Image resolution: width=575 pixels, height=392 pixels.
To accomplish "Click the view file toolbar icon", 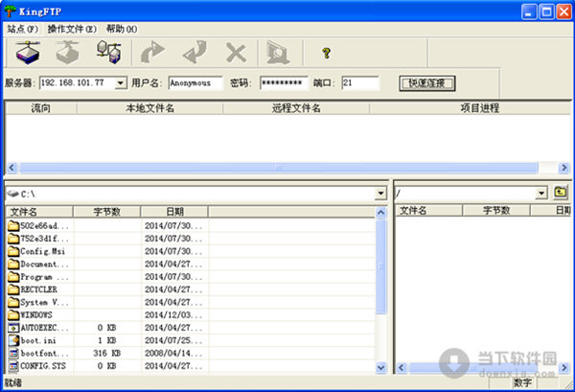I will click(278, 53).
